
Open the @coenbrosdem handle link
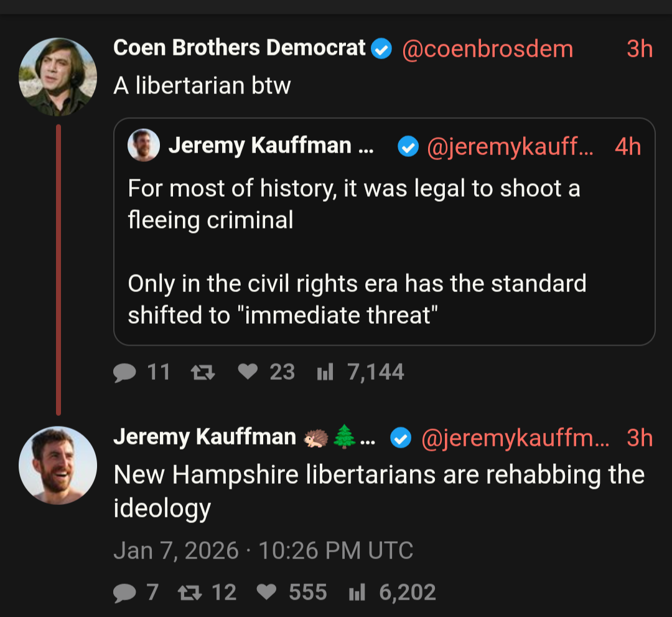tap(488, 49)
